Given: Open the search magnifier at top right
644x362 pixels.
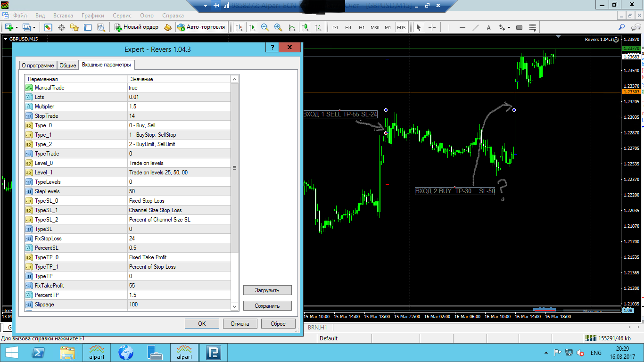Looking at the screenshot, I should pos(622,27).
